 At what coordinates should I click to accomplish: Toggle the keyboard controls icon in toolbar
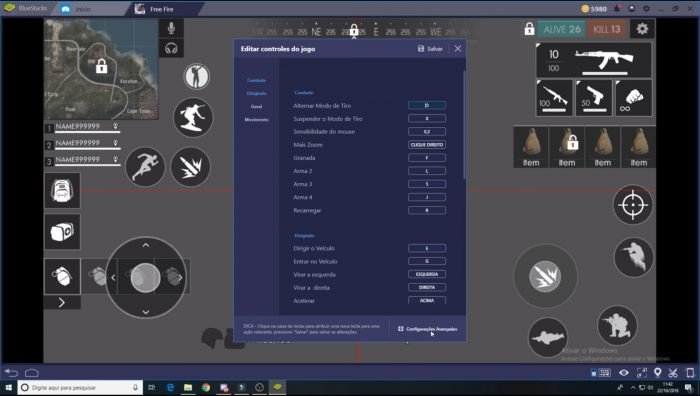[604, 372]
